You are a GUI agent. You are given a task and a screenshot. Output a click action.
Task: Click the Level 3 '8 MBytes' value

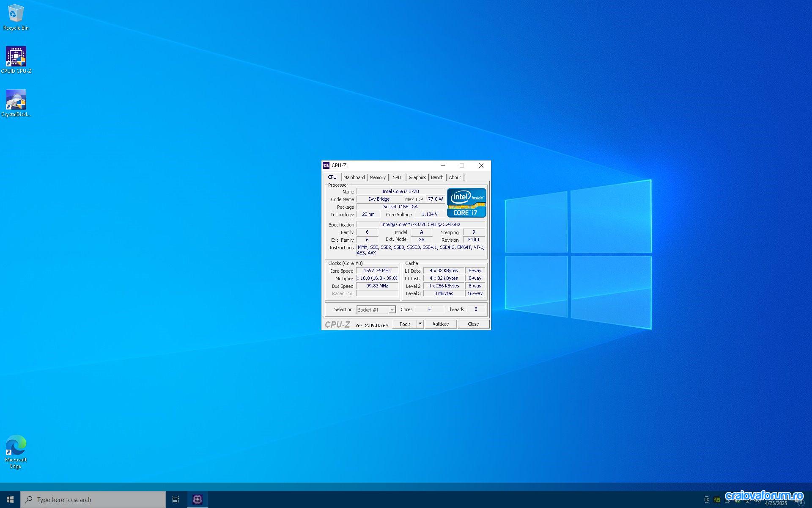444,293
